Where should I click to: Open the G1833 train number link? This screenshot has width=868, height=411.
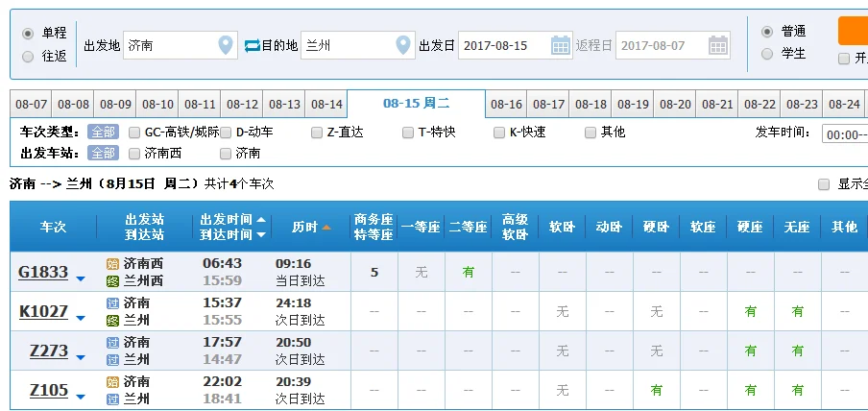point(43,272)
